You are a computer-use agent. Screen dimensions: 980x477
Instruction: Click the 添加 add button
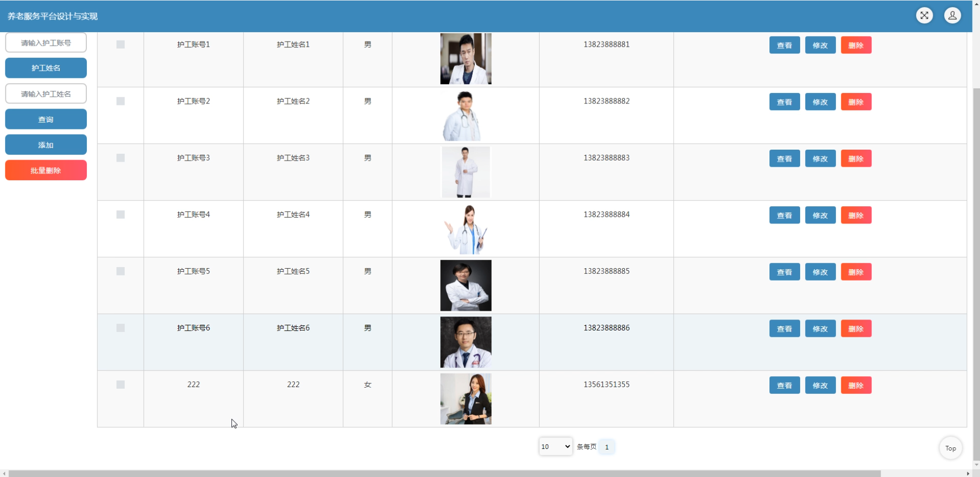(46, 144)
